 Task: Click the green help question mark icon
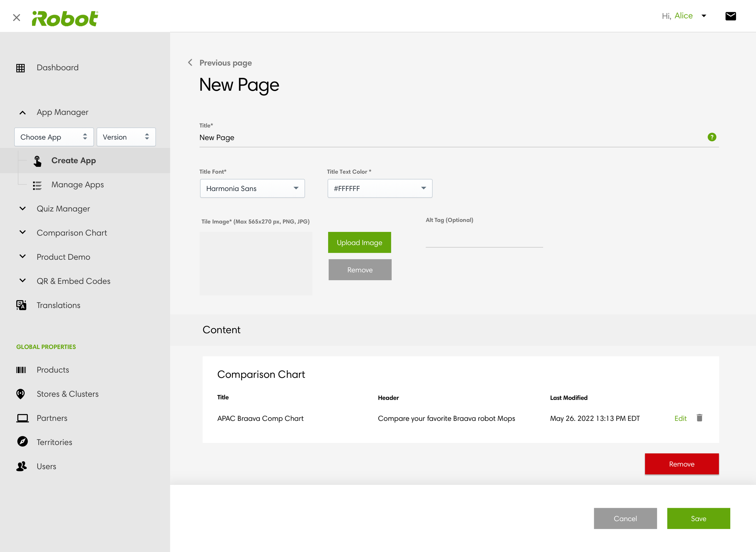[712, 137]
